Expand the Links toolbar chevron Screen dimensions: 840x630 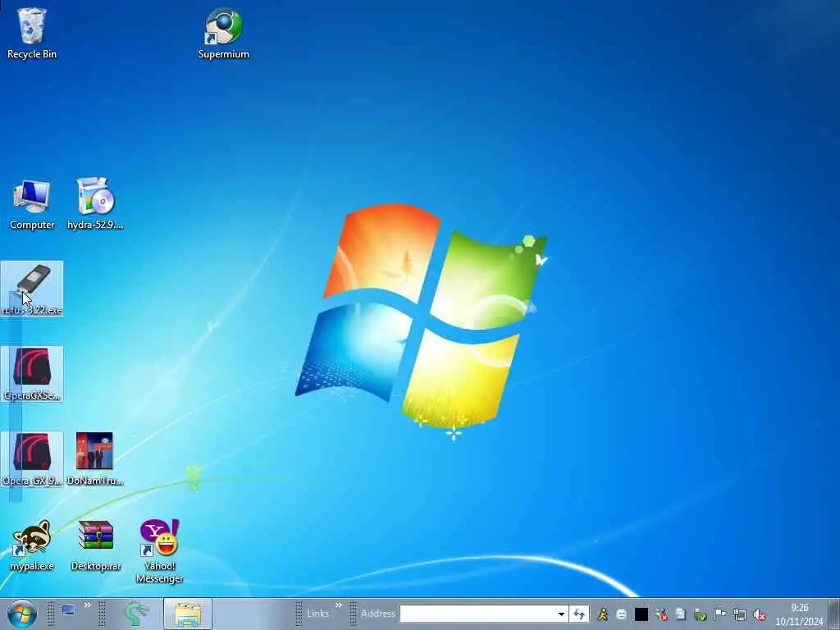[339, 605]
